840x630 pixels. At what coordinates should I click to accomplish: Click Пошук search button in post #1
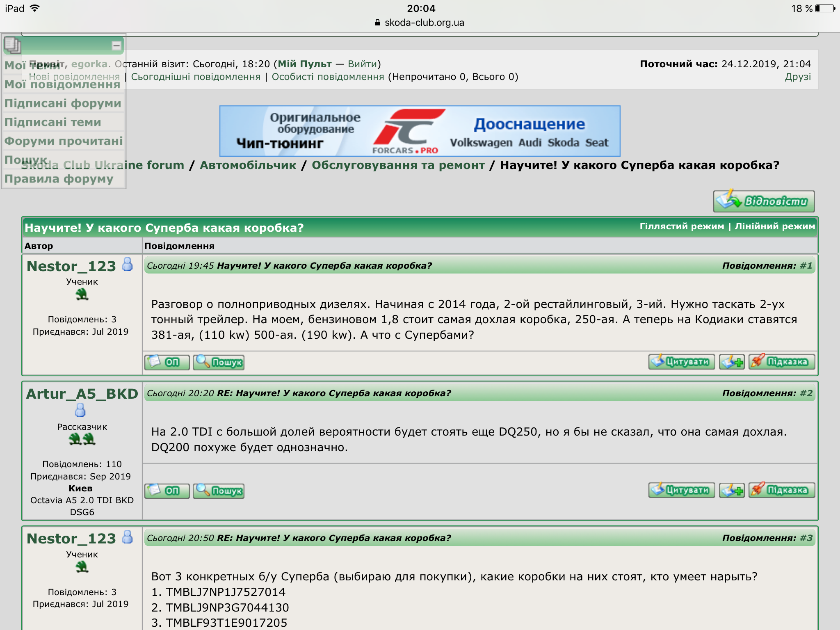coord(219,362)
